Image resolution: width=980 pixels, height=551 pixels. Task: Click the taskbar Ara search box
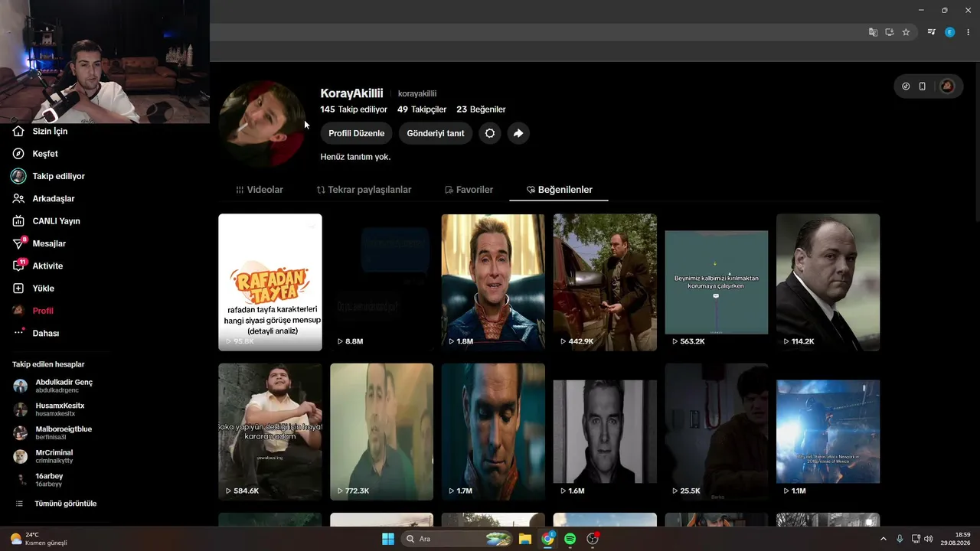point(458,539)
